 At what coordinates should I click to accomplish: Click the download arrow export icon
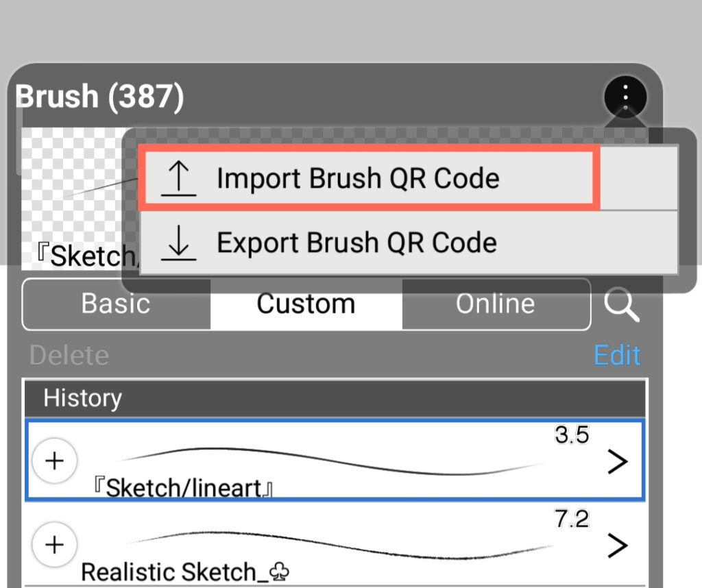tap(178, 243)
